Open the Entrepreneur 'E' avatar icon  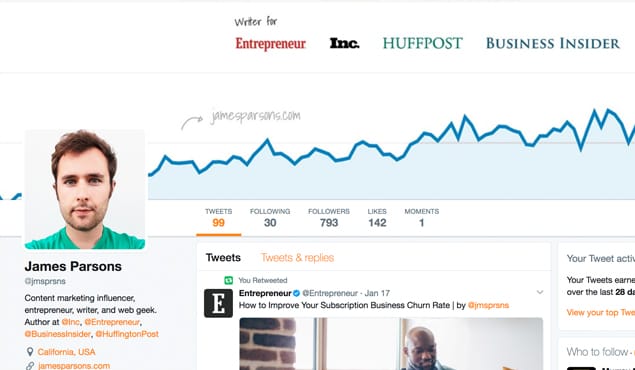(218, 303)
